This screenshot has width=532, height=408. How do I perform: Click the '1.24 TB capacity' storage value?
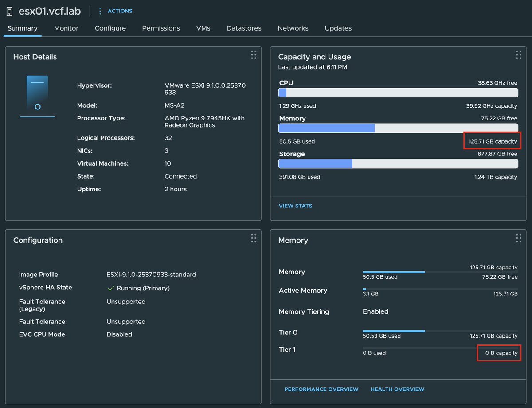click(x=496, y=177)
